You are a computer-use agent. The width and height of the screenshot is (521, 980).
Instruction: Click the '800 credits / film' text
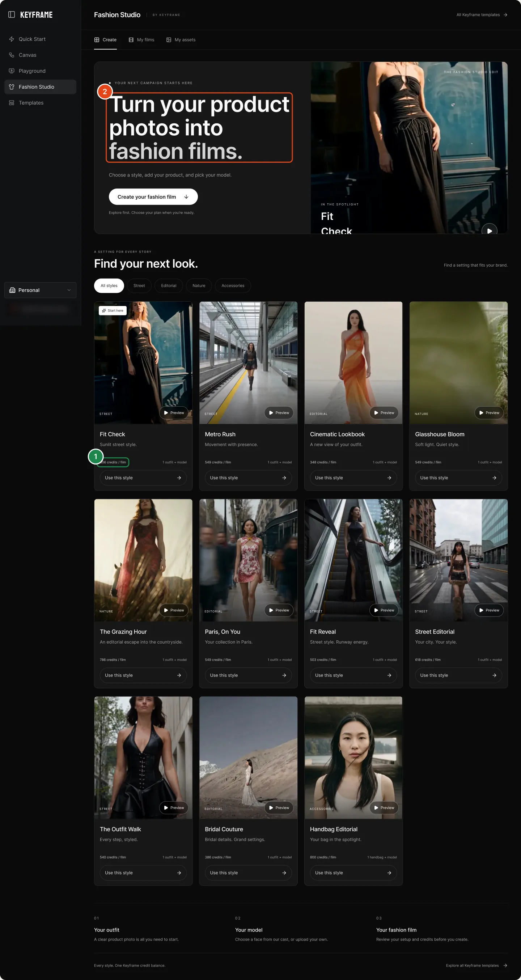(x=323, y=857)
